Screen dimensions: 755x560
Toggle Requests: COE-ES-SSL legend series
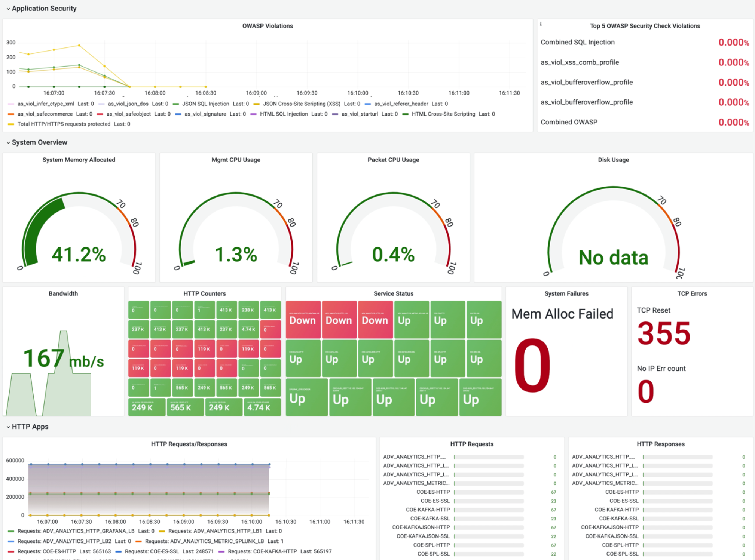(x=152, y=551)
